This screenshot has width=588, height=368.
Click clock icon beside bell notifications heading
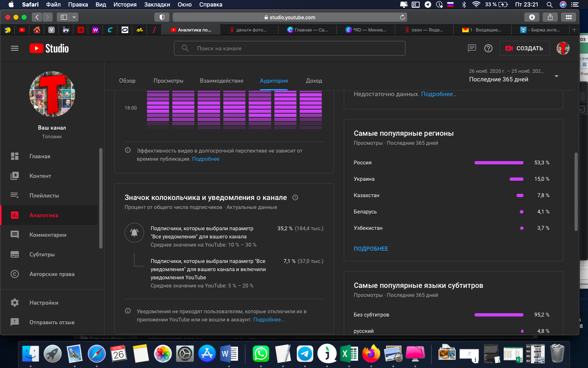tap(295, 197)
